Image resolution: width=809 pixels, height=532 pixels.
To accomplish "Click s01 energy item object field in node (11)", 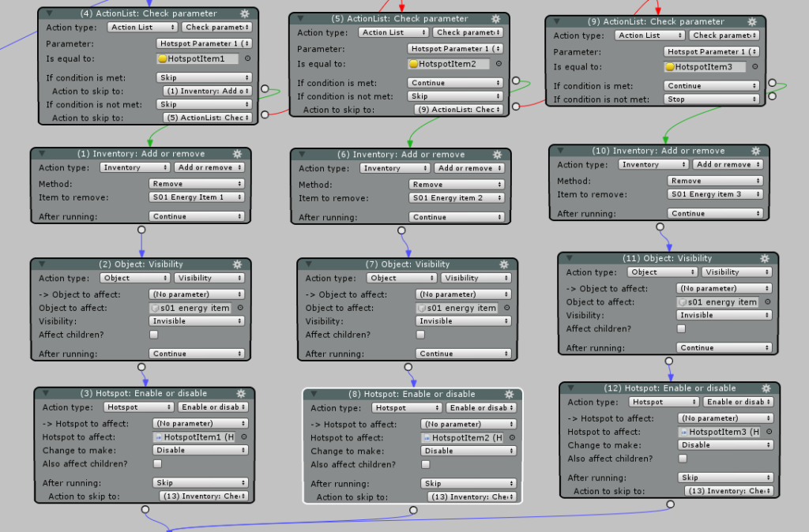I will point(717,302).
